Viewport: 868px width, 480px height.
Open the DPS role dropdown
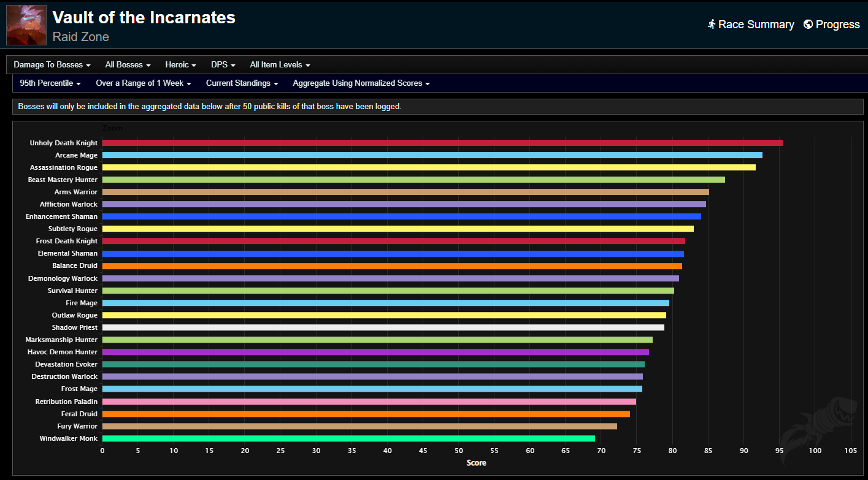click(223, 64)
